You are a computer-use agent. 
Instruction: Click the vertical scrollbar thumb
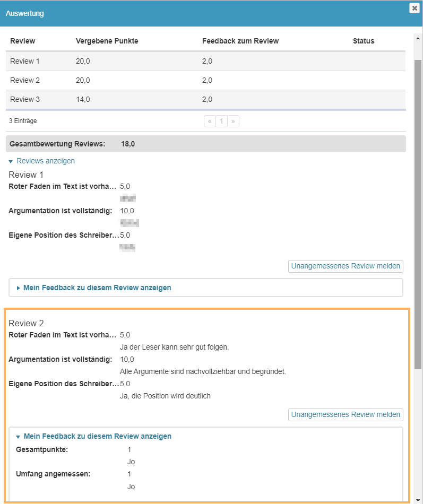pyautogui.click(x=418, y=212)
